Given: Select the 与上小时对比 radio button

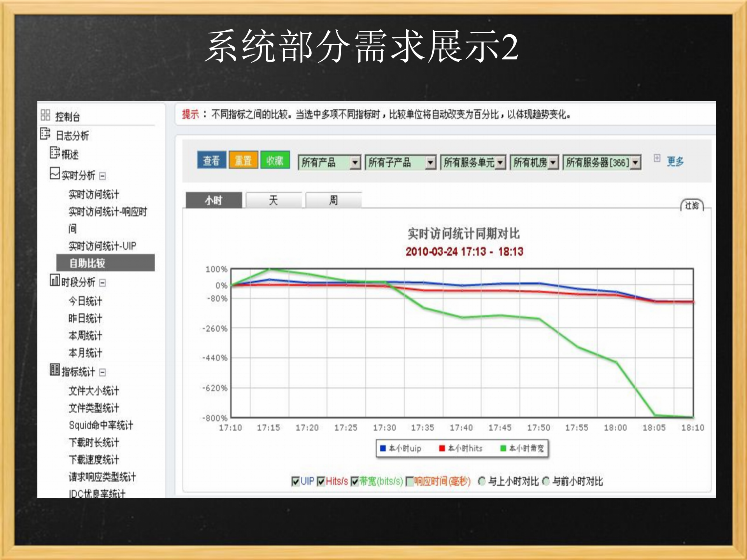Looking at the screenshot, I should tap(482, 481).
